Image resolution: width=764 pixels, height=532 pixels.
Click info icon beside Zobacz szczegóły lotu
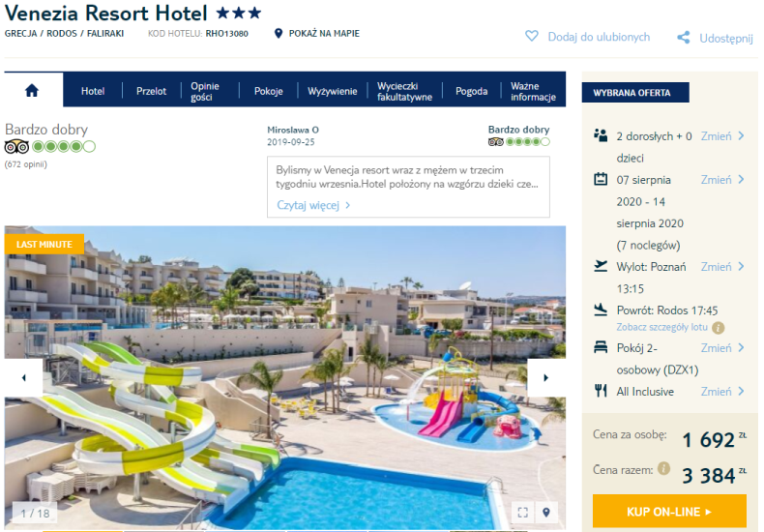click(x=719, y=328)
